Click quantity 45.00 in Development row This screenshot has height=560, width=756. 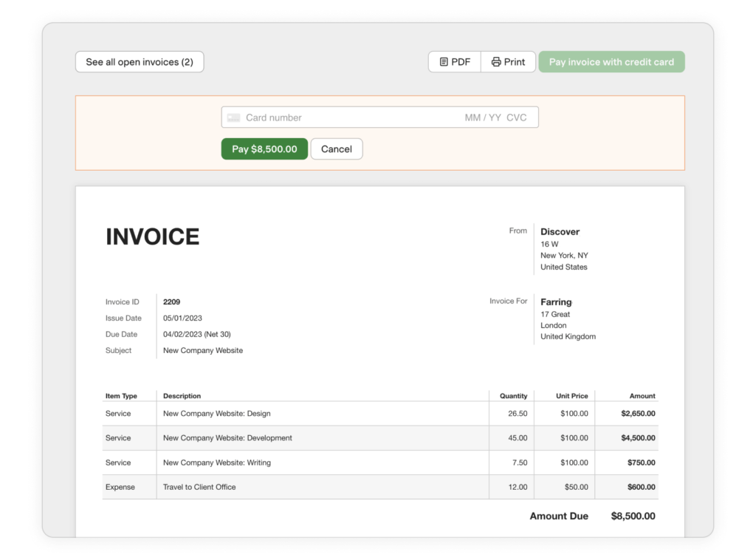tap(518, 438)
